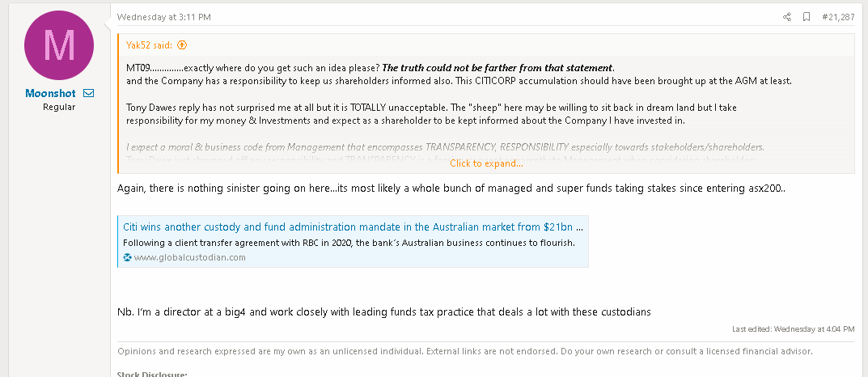Open Moonshot's purple 'M' avatar
Image resolution: width=868 pixels, height=377 pixels.
59,45
